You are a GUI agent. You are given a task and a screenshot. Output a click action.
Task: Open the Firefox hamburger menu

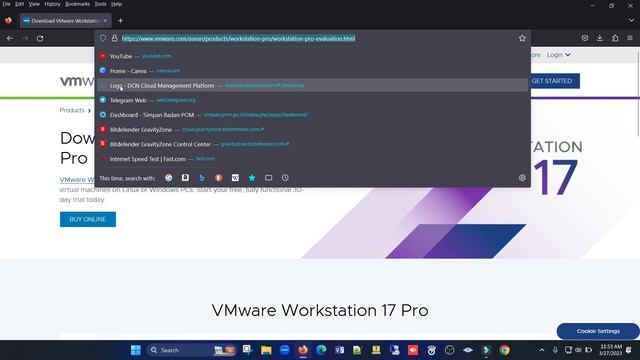click(630, 38)
